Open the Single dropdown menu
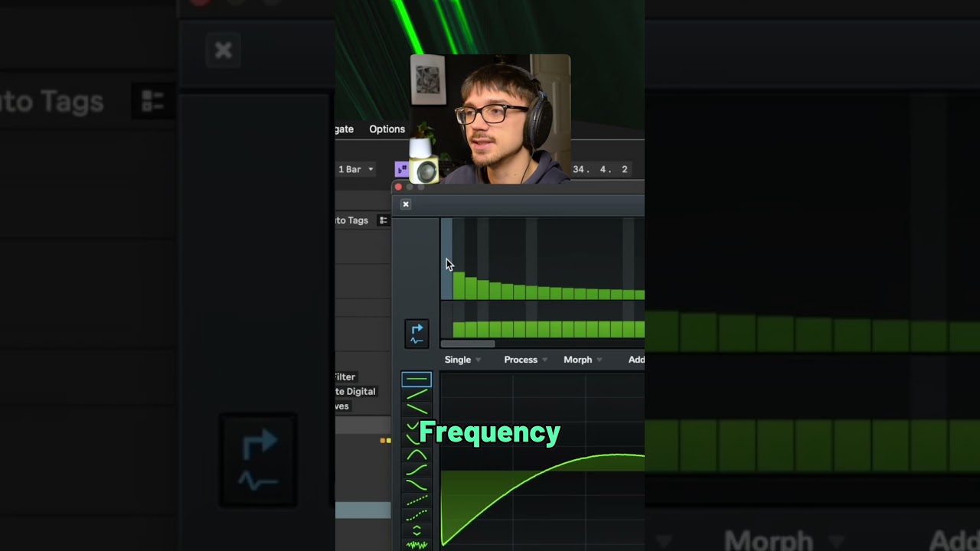Viewport: 980px width, 551px height. [x=462, y=360]
